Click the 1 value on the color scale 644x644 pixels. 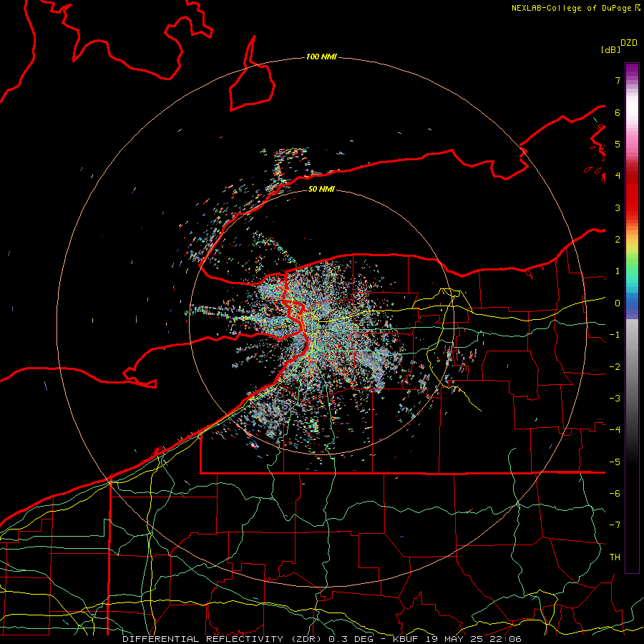(x=618, y=271)
